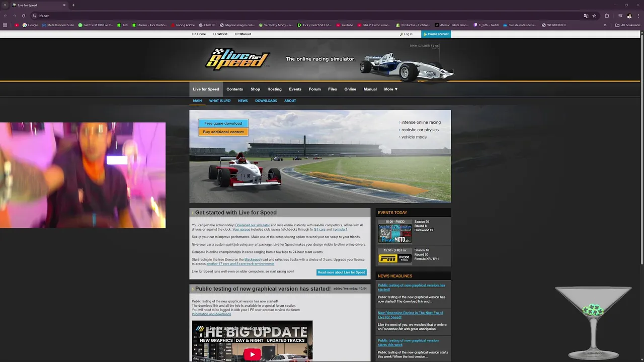
Task: Reload the page with the refresh icon
Action: 24,16
